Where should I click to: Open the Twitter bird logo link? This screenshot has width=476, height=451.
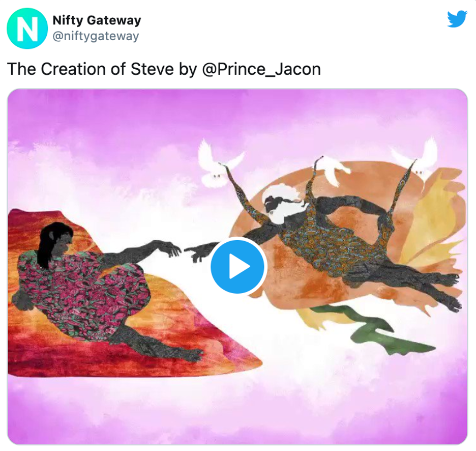coord(457,19)
